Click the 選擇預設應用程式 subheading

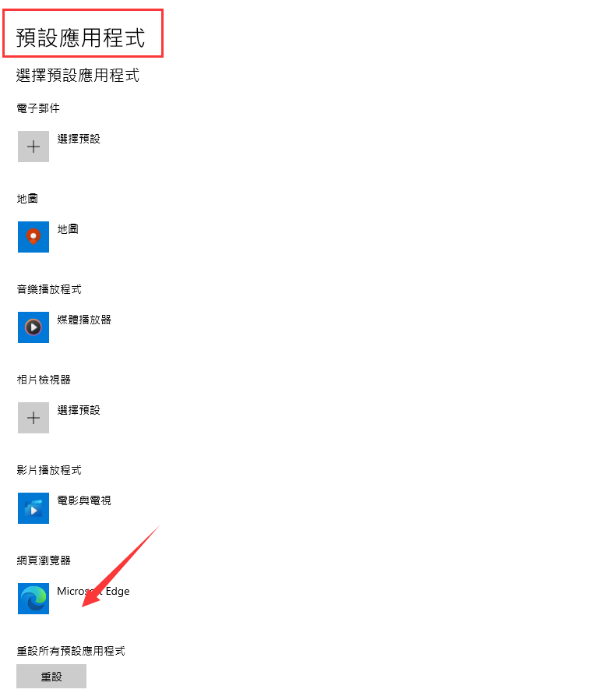(78, 75)
